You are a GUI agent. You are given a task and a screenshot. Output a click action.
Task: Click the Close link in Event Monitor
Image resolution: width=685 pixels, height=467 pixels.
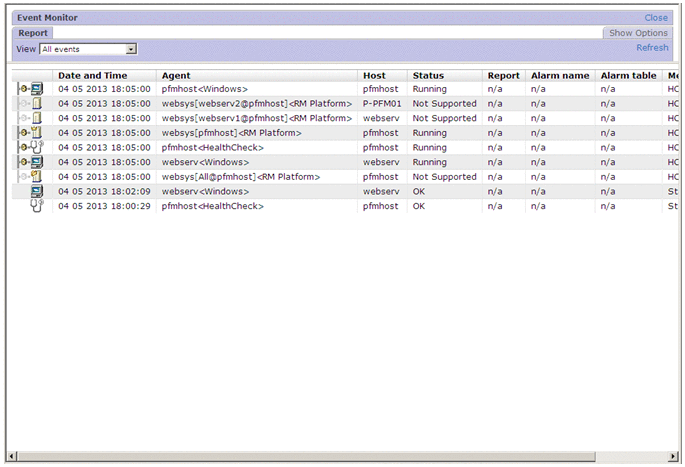(656, 18)
